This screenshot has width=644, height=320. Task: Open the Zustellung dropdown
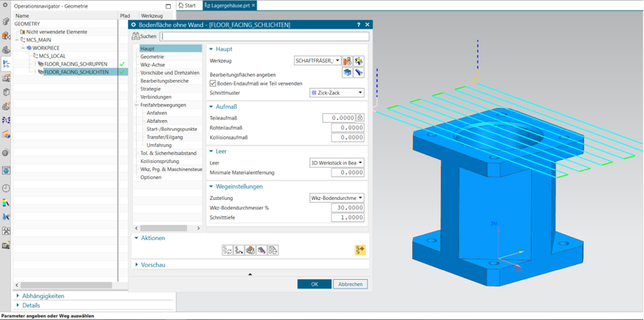pyautogui.click(x=336, y=198)
